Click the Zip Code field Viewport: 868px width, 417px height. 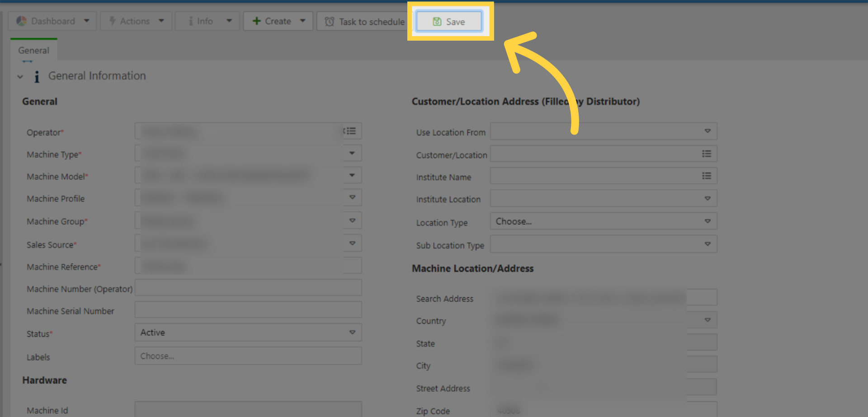(x=604, y=409)
